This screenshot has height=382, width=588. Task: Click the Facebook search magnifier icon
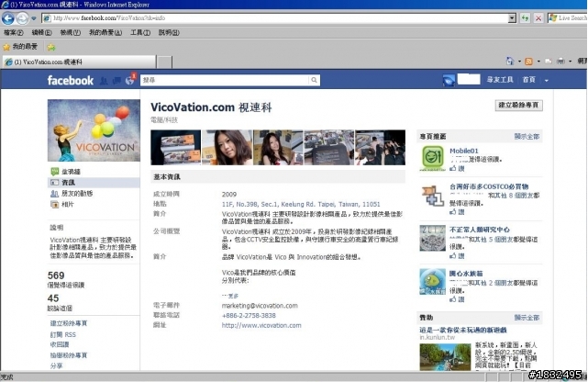[315, 80]
